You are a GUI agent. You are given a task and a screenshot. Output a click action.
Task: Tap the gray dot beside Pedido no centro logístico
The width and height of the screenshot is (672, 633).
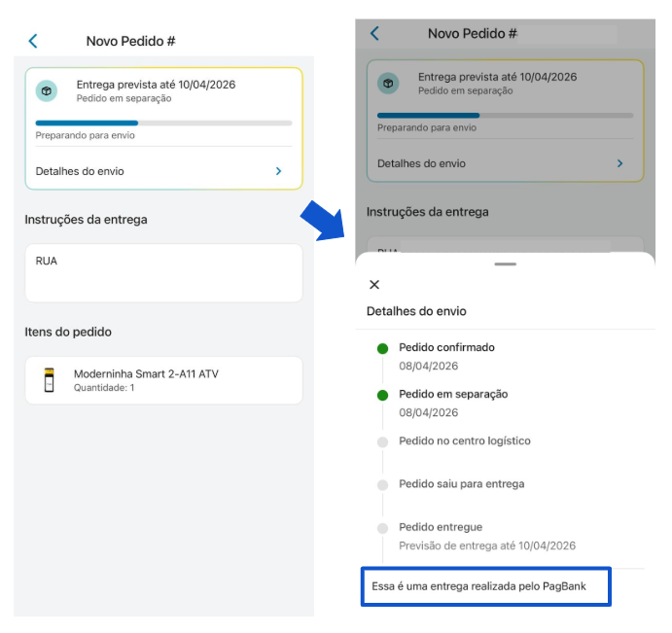(x=383, y=441)
